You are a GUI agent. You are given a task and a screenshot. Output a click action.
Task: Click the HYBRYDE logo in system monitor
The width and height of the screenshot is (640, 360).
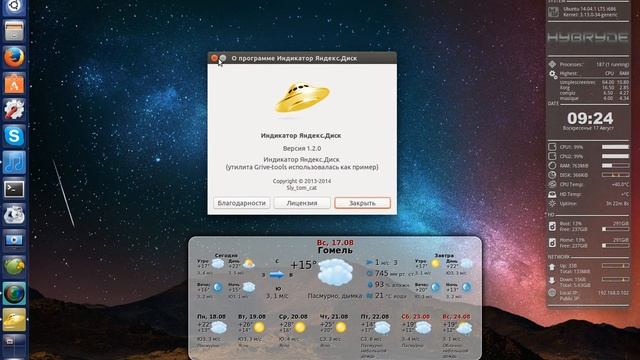pos(588,38)
